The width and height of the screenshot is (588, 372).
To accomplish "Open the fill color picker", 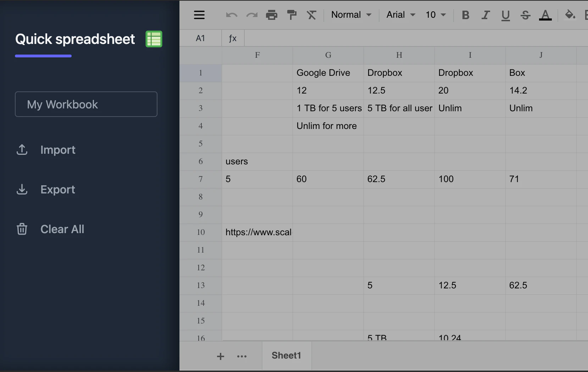I will [x=570, y=15].
